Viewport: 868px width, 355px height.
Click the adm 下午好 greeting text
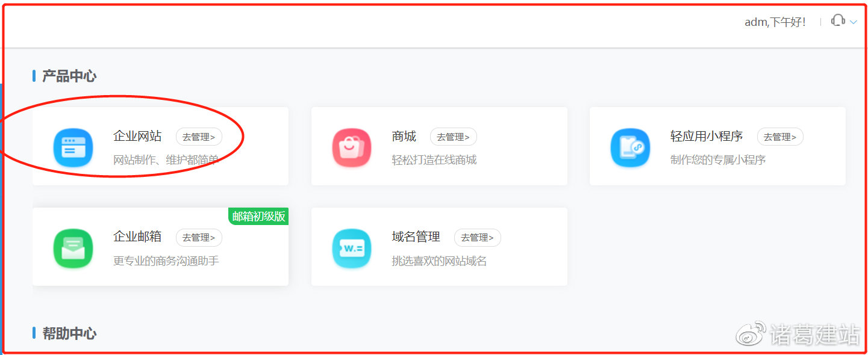pos(775,22)
